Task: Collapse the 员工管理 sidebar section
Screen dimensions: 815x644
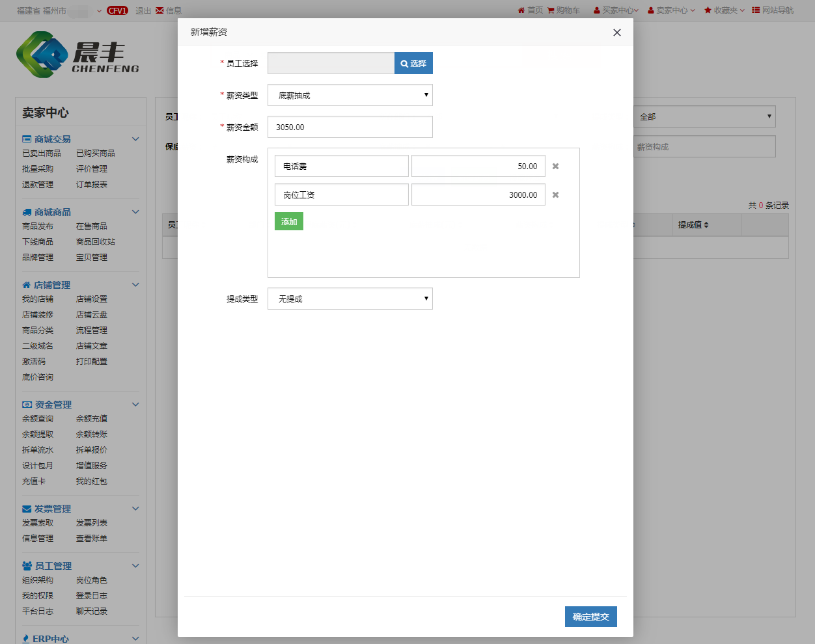Action: [x=135, y=566]
